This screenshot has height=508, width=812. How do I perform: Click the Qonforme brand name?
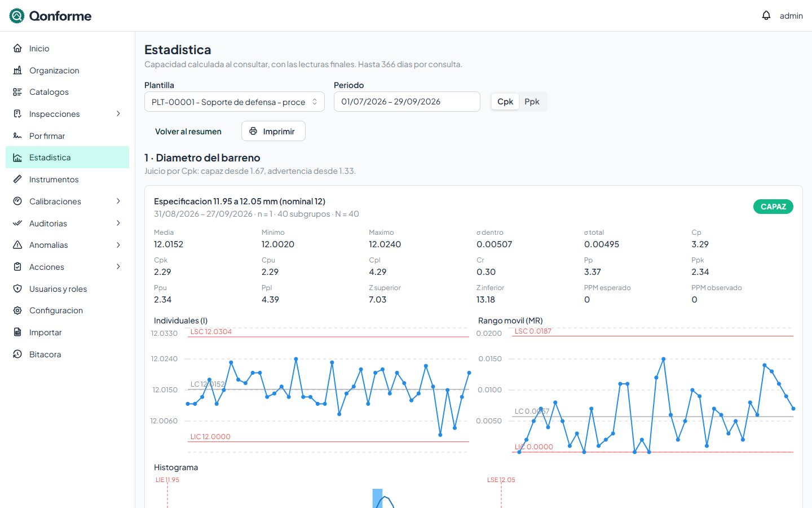[x=60, y=16]
